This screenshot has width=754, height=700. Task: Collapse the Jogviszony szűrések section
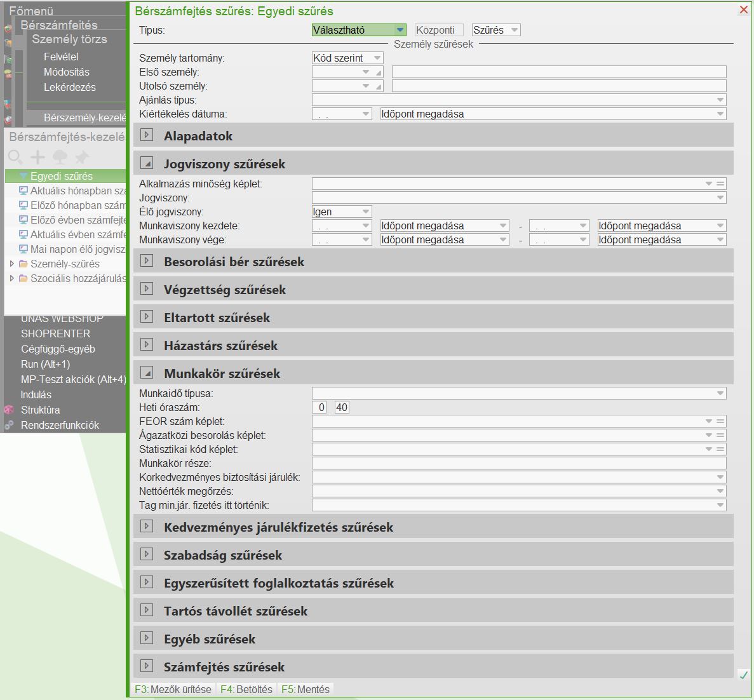147,163
